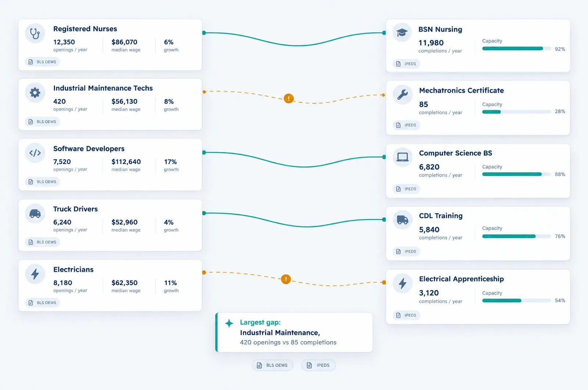Viewport: 588px width, 390px height.
Task: Click the $52,960 median wage value
Action: pyautogui.click(x=124, y=222)
